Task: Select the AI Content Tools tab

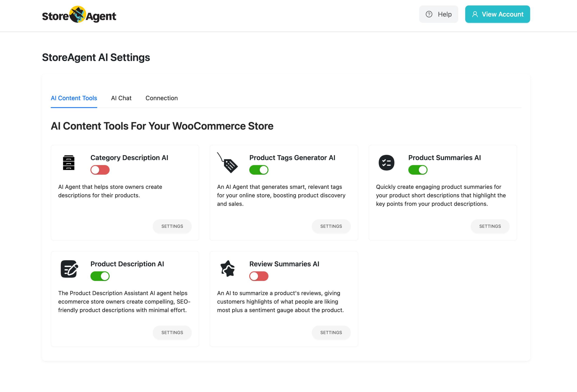Action: (x=74, y=98)
